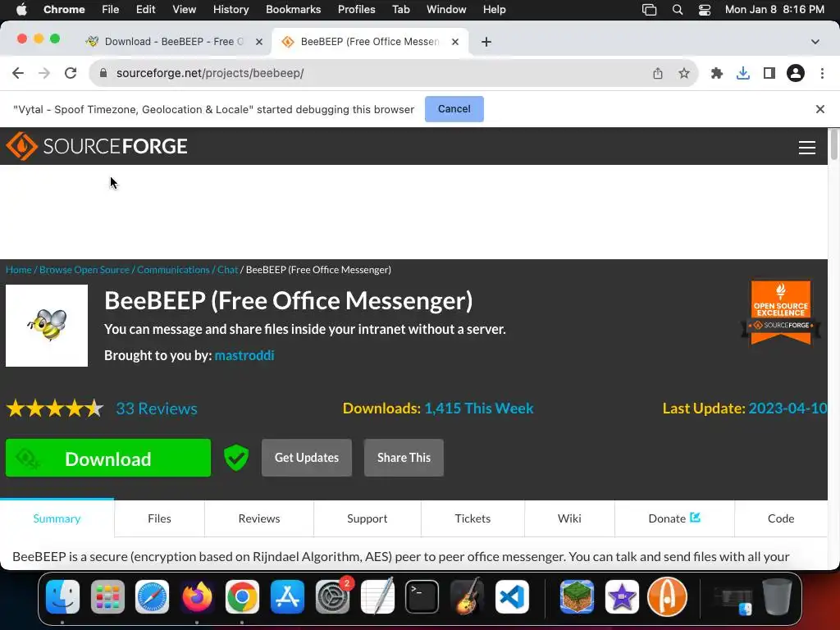Image resolution: width=840 pixels, height=630 pixels.
Task: Click the five-star rating icons
Action: (55, 409)
